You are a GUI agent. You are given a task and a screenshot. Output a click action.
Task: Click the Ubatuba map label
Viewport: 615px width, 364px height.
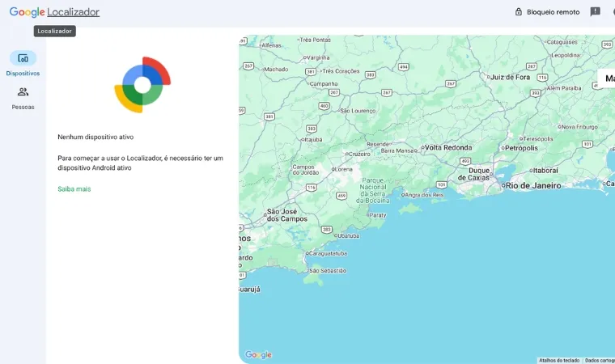(348, 235)
